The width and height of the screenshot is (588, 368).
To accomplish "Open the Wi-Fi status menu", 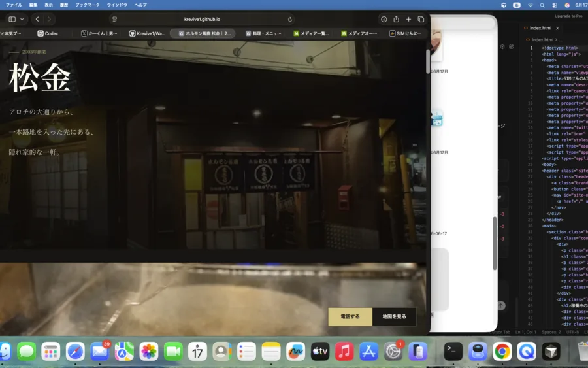I will pyautogui.click(x=530, y=5).
